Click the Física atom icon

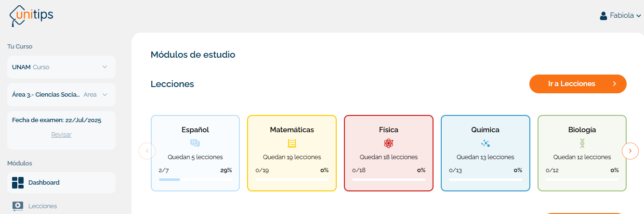[389, 143]
